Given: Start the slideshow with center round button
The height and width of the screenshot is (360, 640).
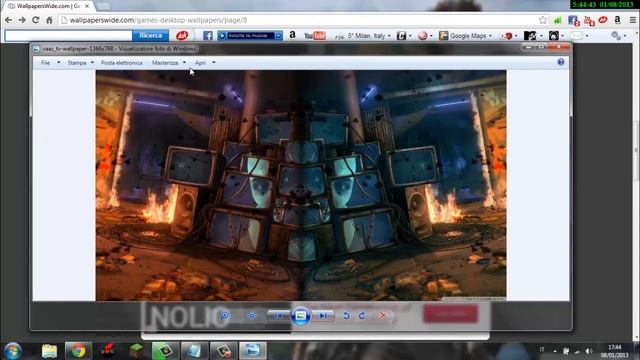Looking at the screenshot, I should [300, 316].
